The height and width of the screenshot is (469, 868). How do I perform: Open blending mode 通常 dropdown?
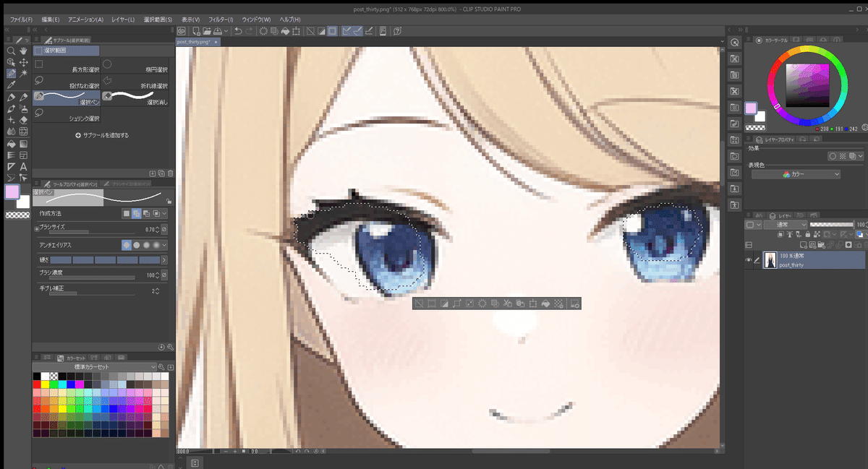[x=786, y=225]
